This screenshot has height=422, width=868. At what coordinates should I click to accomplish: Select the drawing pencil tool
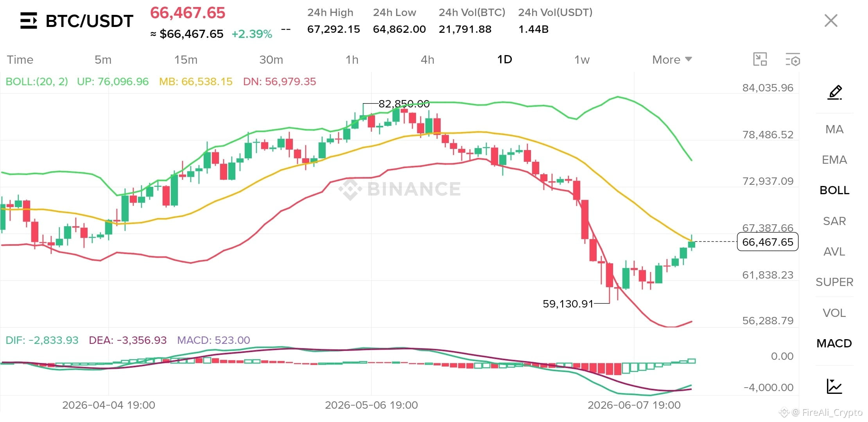click(x=834, y=92)
